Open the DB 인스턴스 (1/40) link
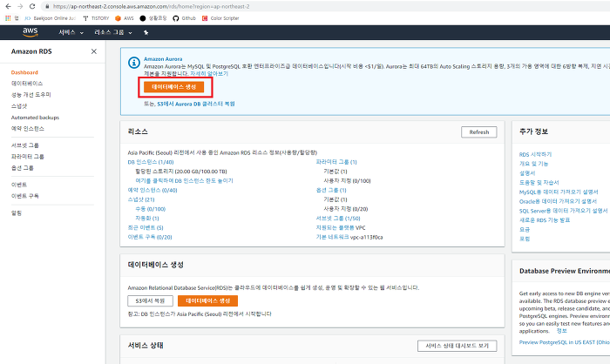Viewport: 610px width, 364px height. coord(151,162)
